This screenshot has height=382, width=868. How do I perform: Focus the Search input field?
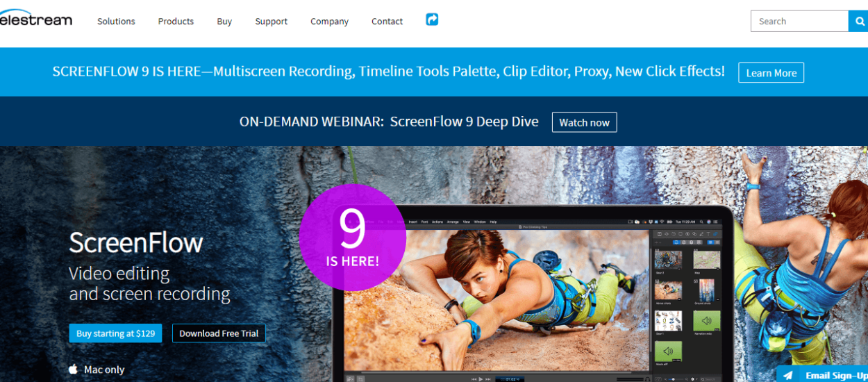799,22
